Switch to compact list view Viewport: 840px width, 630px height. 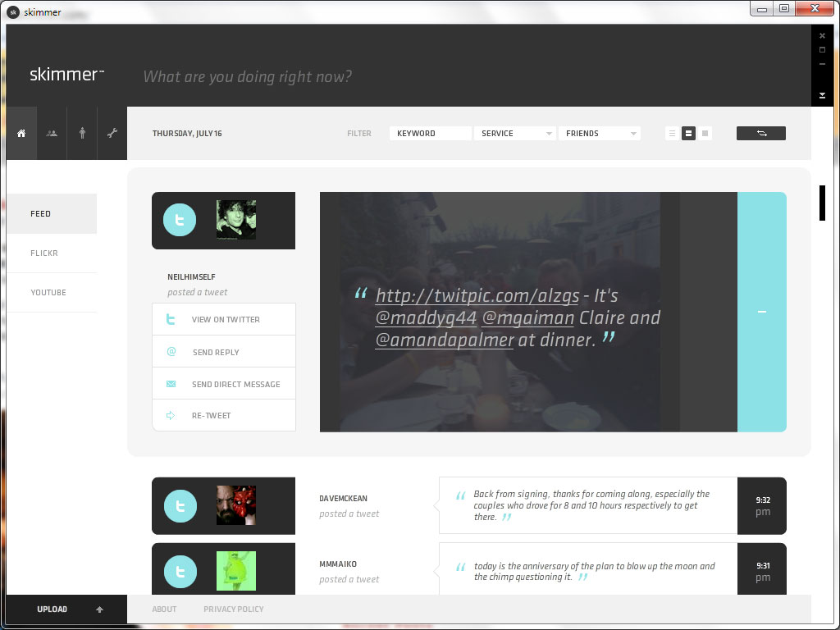point(672,133)
